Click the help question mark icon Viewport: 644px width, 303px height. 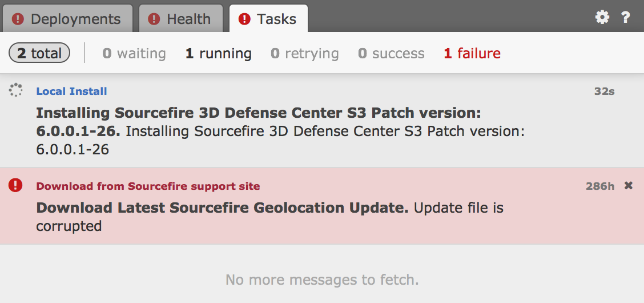[x=626, y=18]
